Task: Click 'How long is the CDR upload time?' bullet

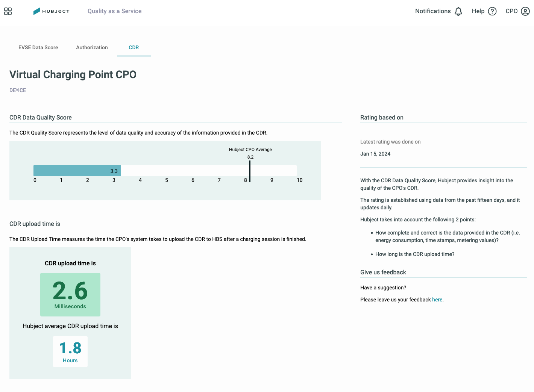Action: [415, 254]
